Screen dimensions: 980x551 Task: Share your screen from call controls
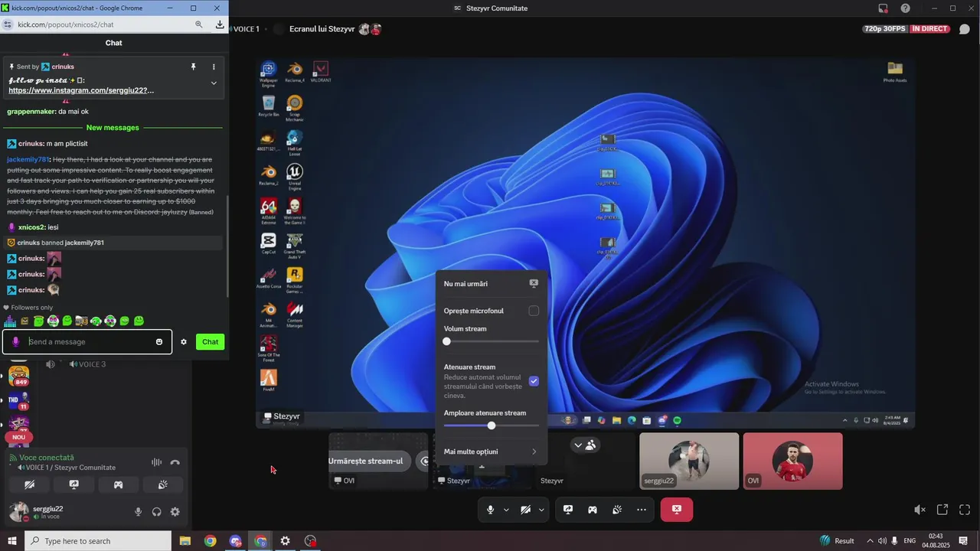click(568, 510)
